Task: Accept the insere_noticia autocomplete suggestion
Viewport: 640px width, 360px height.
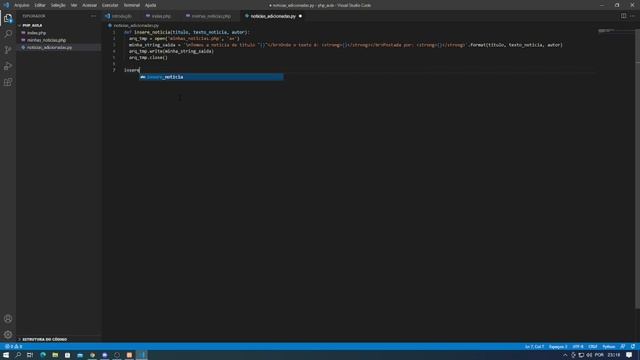Action: coord(211,77)
